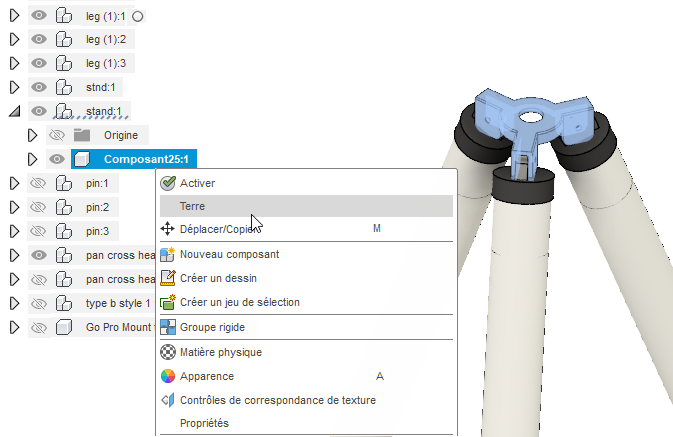
Task: Hide stnd:1 with its eye icon
Action: point(39,88)
